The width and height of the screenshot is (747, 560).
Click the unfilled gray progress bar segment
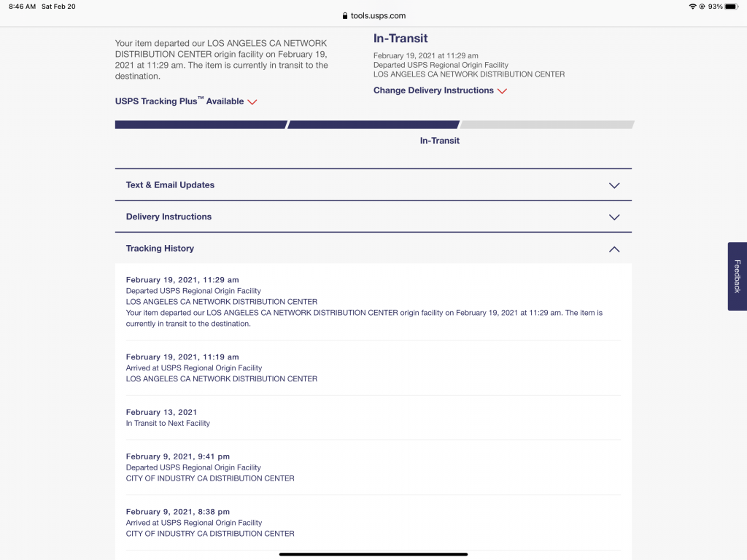(547, 125)
